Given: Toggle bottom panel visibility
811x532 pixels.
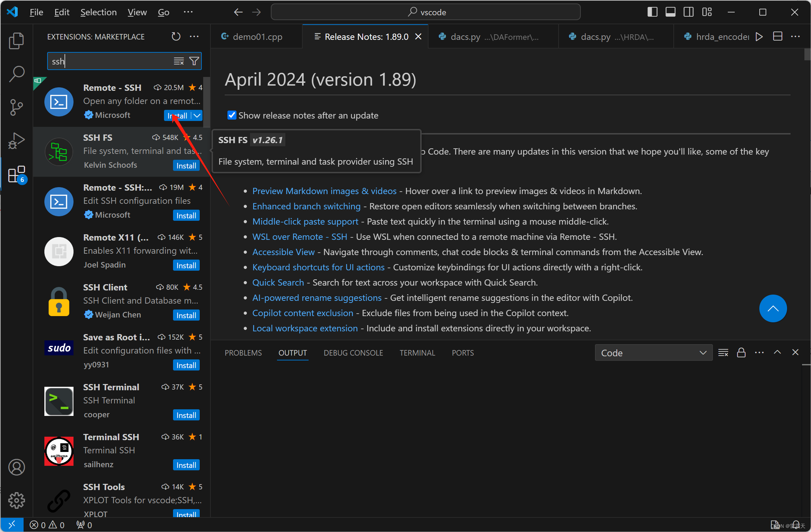Looking at the screenshot, I should 671,12.
